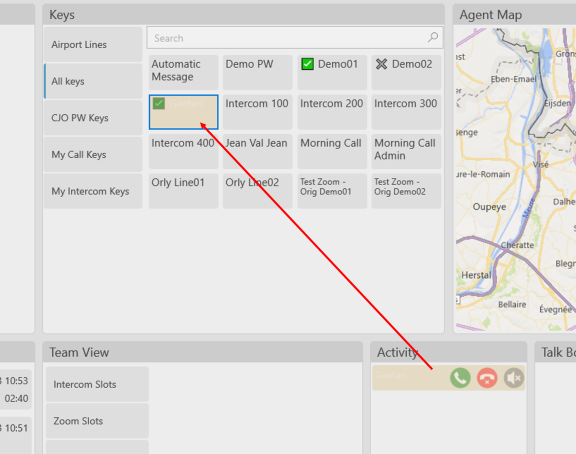The image size is (576, 454).
Task: Click the Intercom 100 key
Action: [x=258, y=112]
